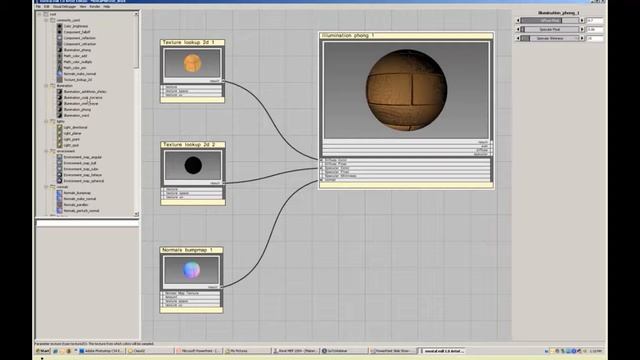Select the Environment_map_cube shader icon
The width and height of the screenshot is (640, 360).
click(60, 169)
